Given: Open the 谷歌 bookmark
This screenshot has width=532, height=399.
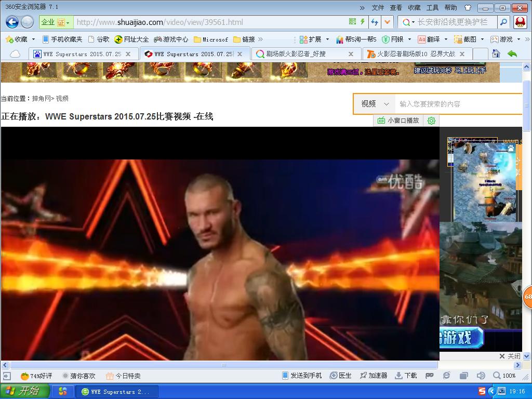Looking at the screenshot, I should [x=99, y=39].
